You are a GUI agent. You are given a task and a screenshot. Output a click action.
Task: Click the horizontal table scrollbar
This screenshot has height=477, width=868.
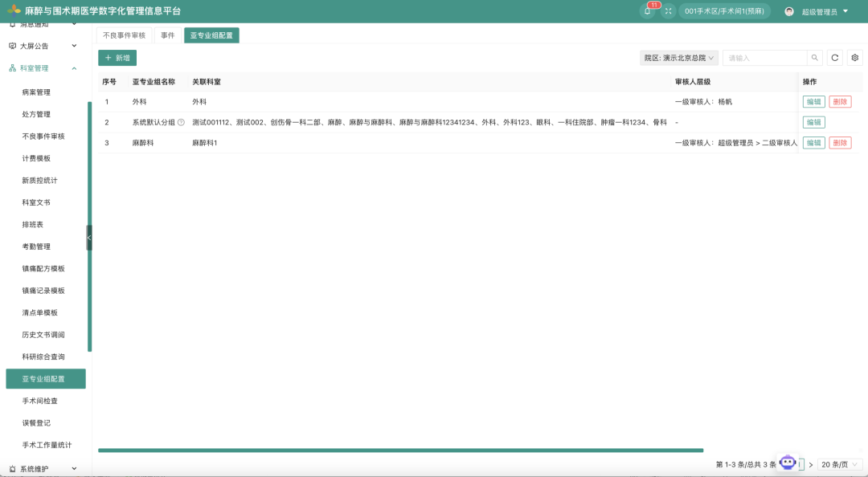tap(401, 450)
